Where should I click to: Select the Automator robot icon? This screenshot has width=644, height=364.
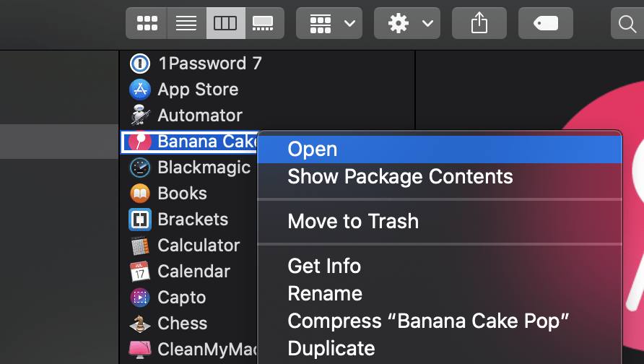[x=140, y=115]
